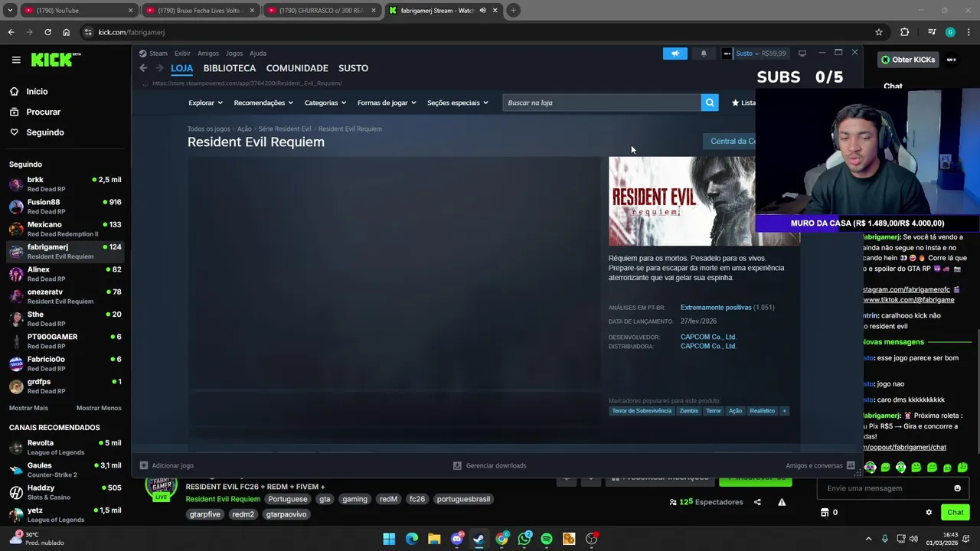980x551 pixels.
Task: Open CAPCOM developer link
Action: click(708, 337)
